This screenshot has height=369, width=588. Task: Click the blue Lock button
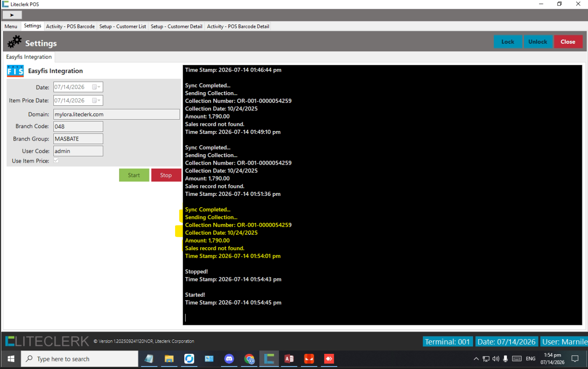[508, 42]
